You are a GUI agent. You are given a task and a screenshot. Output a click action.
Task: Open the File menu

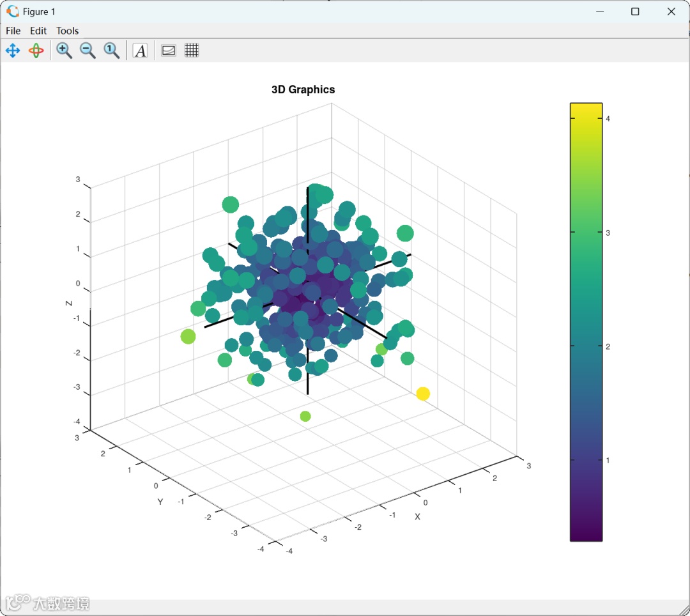13,31
